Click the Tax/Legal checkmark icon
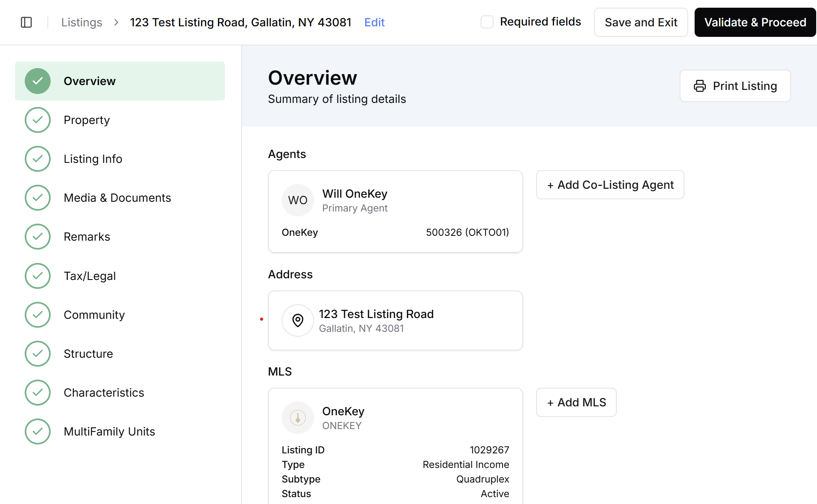Image resolution: width=817 pixels, height=504 pixels. click(38, 276)
